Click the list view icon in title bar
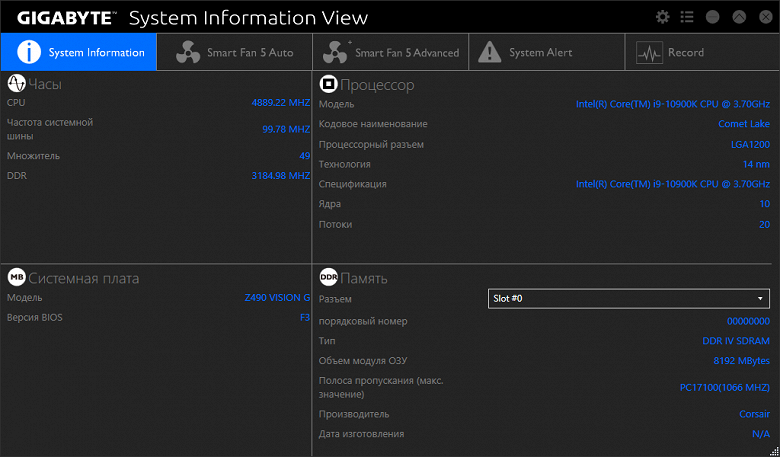Image resolution: width=780 pixels, height=457 pixels. (x=687, y=17)
